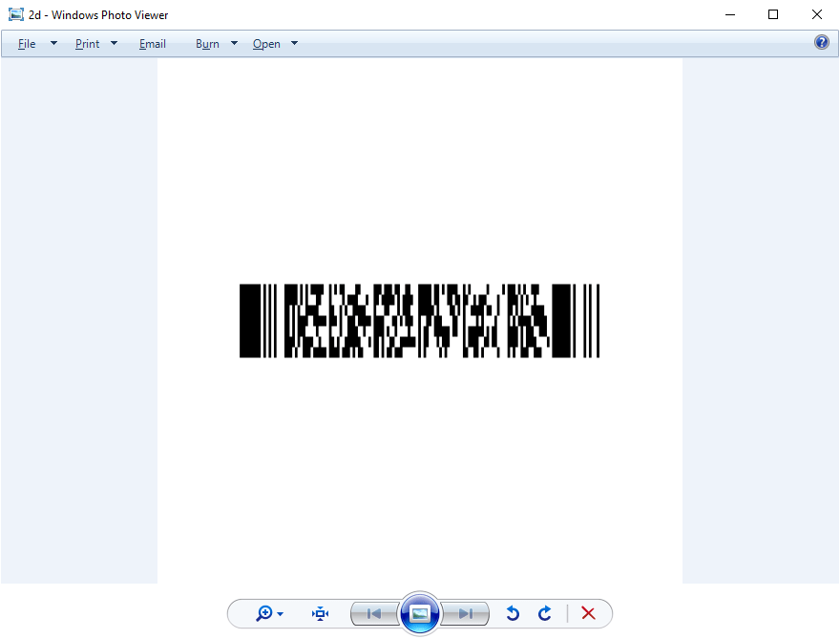This screenshot has width=840, height=639.
Task: Open the File menu
Action: click(x=27, y=43)
